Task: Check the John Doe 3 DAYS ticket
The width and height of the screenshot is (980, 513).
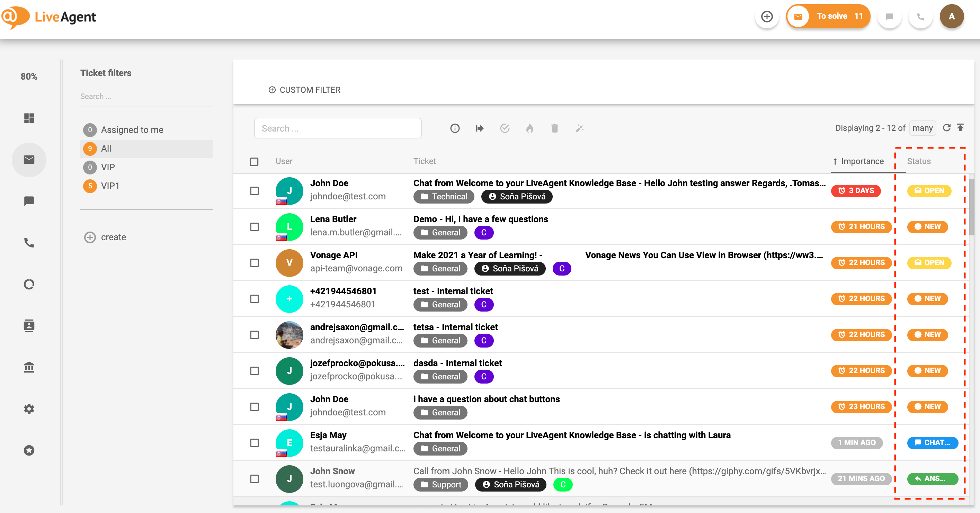Action: pyautogui.click(x=255, y=191)
